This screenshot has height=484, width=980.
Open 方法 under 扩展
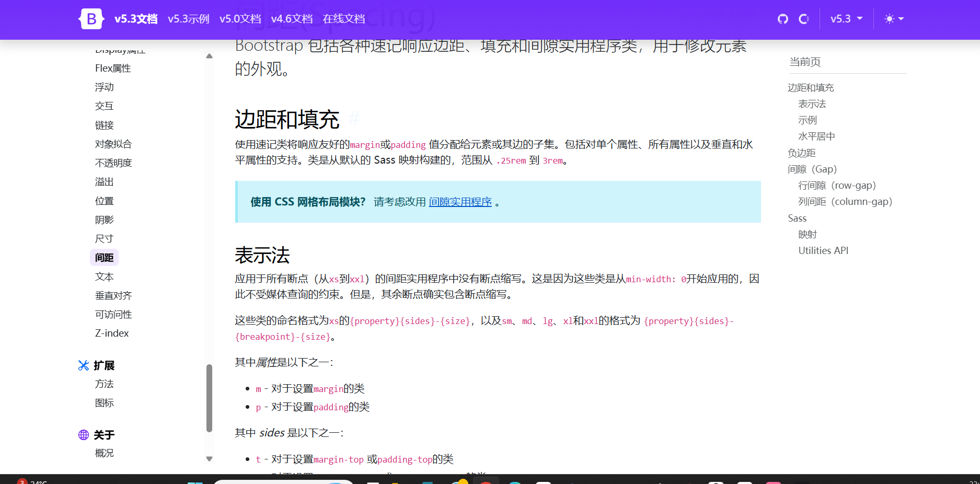[105, 384]
